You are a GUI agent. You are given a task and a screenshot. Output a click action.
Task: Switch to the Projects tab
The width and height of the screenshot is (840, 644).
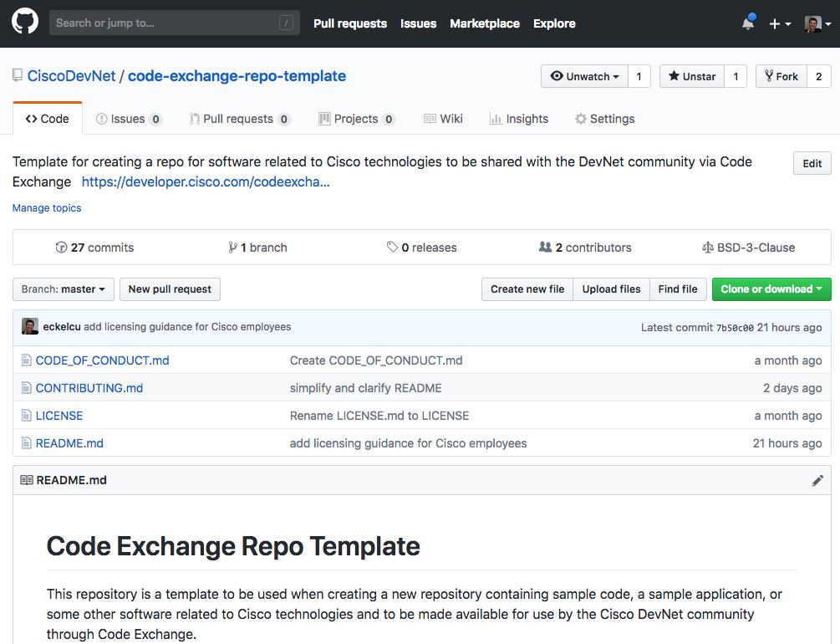357,119
